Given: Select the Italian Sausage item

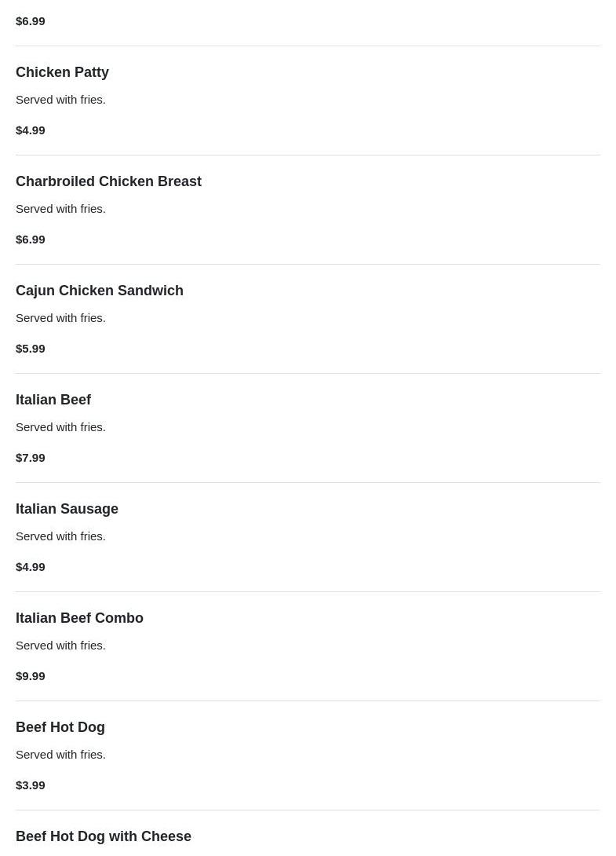Looking at the screenshot, I should coord(67,509).
